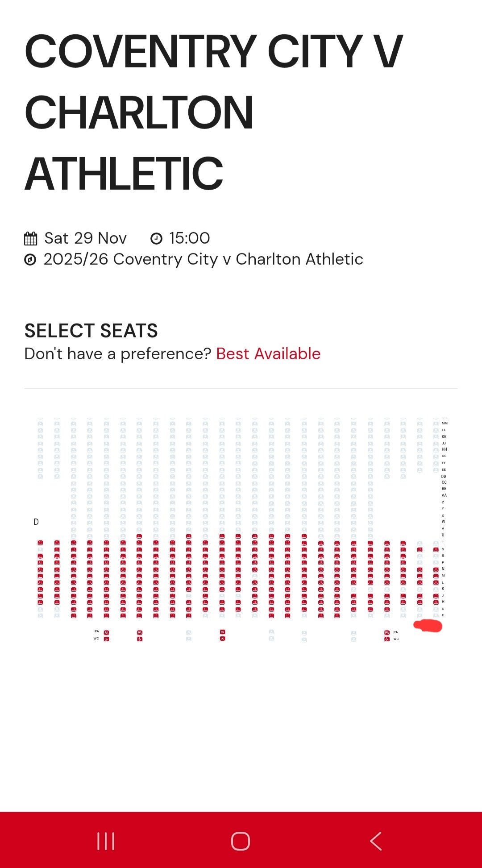Click the calendar icon beside Sat 29 Nov
Screen dimensions: 482x868
tap(30, 239)
